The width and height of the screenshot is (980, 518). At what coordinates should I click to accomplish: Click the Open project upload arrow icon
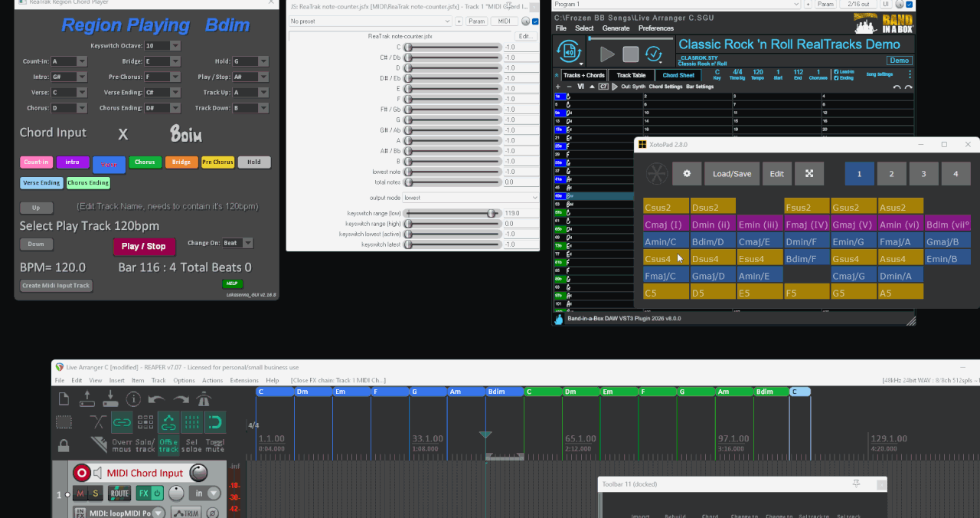pos(87,398)
